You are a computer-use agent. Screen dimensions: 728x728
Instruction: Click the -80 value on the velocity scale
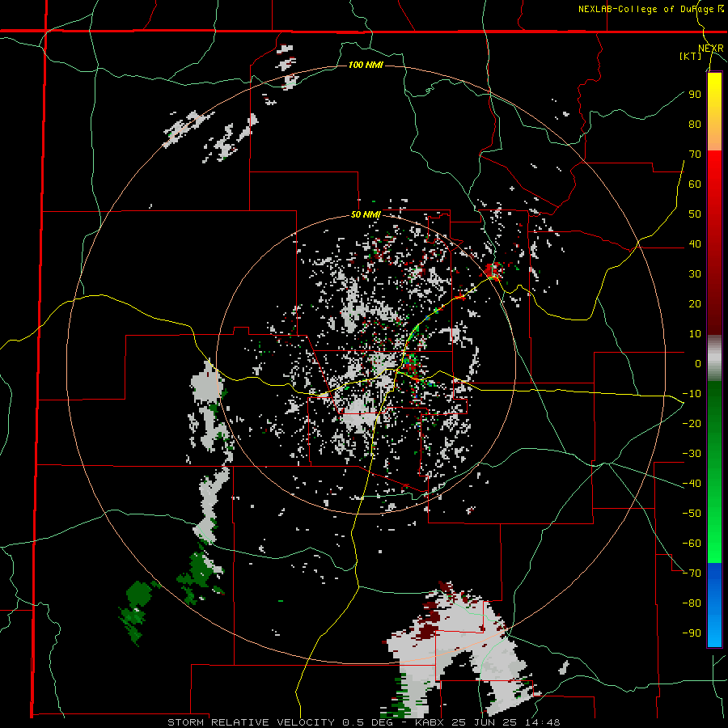[x=692, y=603]
